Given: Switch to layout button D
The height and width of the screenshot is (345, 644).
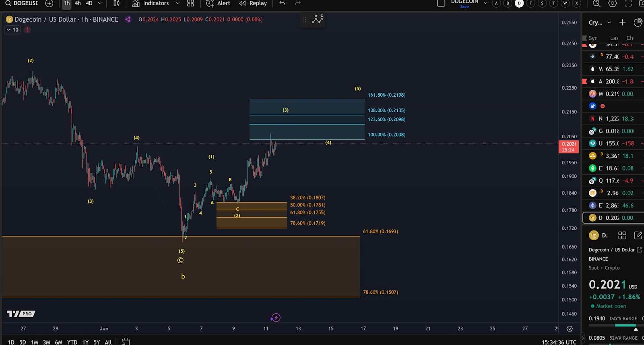Looking at the screenshot, I should click(x=519, y=3).
